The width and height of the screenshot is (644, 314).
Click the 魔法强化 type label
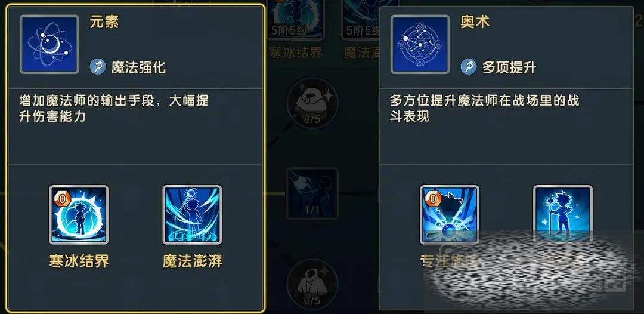[138, 67]
